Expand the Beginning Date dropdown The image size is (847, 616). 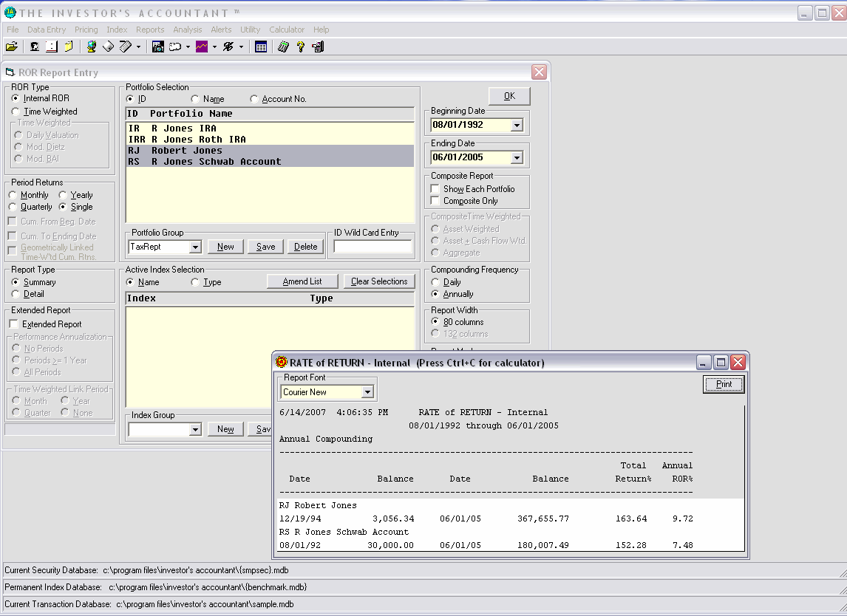(x=517, y=126)
